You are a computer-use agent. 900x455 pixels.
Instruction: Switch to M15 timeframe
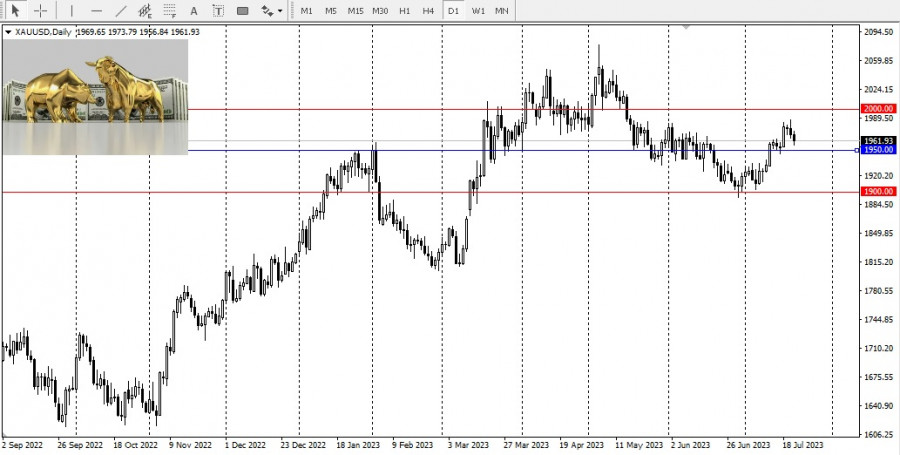tap(355, 11)
